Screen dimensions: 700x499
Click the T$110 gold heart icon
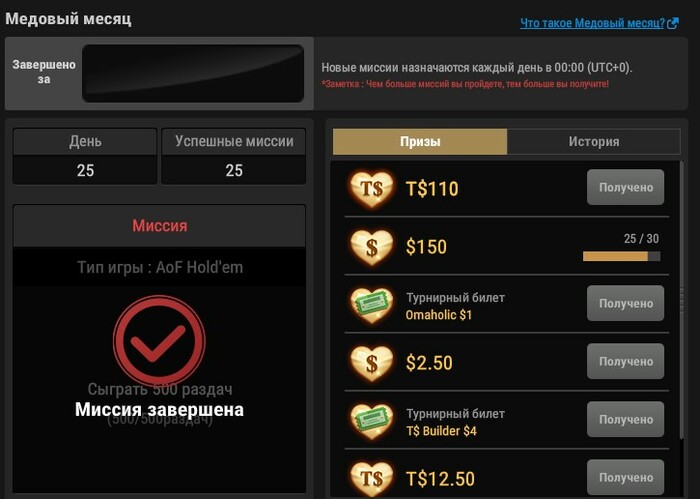371,189
